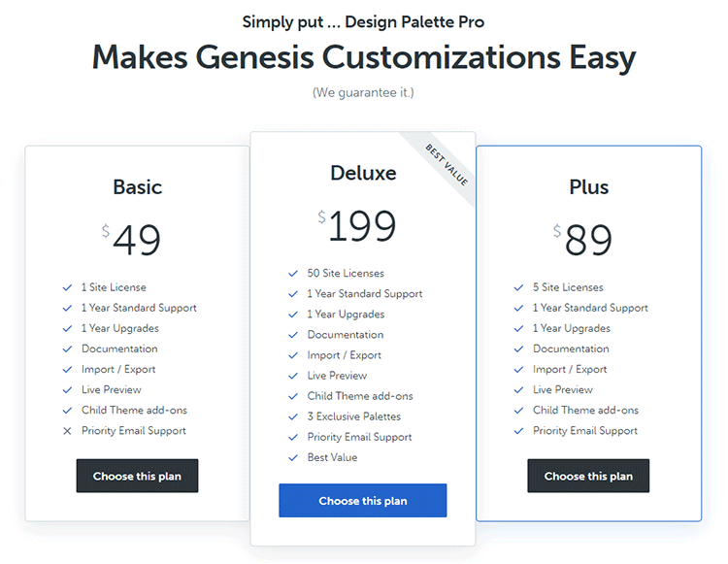
Task: Click the Basic plan heading
Action: coord(138,187)
